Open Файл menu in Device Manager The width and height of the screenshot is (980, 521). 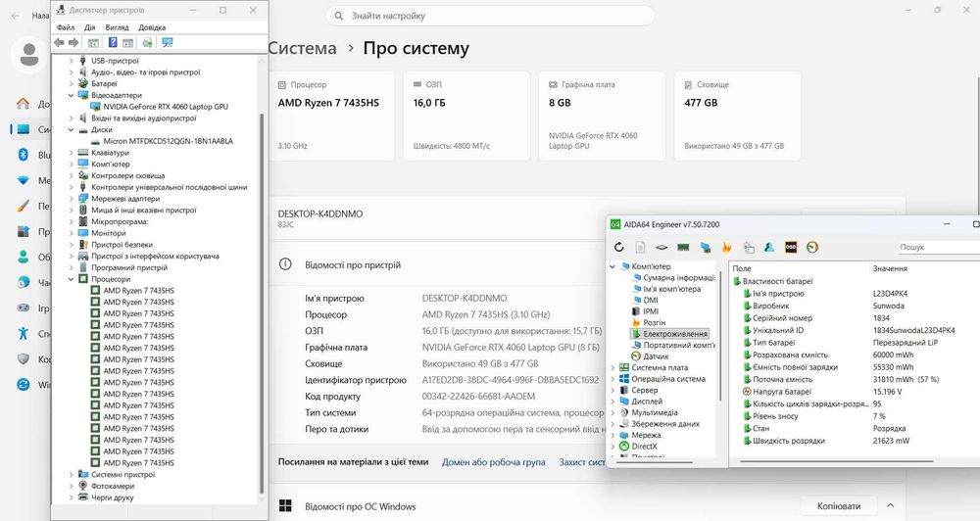pyautogui.click(x=66, y=27)
